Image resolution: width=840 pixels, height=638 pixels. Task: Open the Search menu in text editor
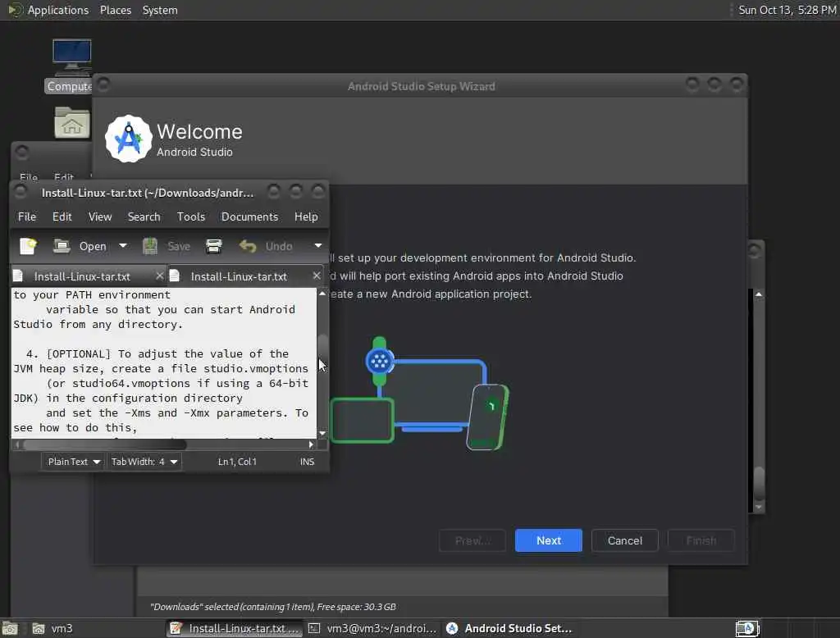coord(144,216)
